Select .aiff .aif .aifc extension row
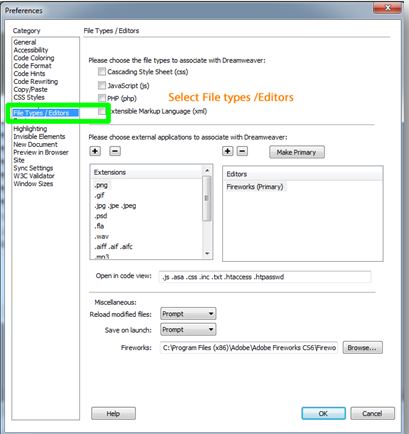409x434 pixels. coord(113,247)
